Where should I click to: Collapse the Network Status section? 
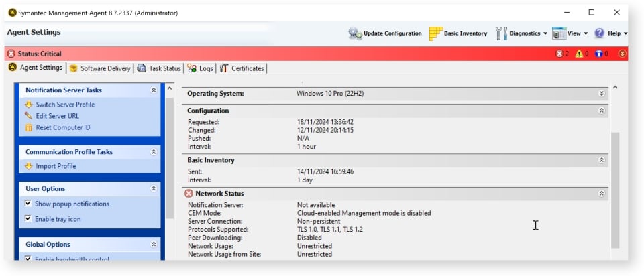click(601, 193)
